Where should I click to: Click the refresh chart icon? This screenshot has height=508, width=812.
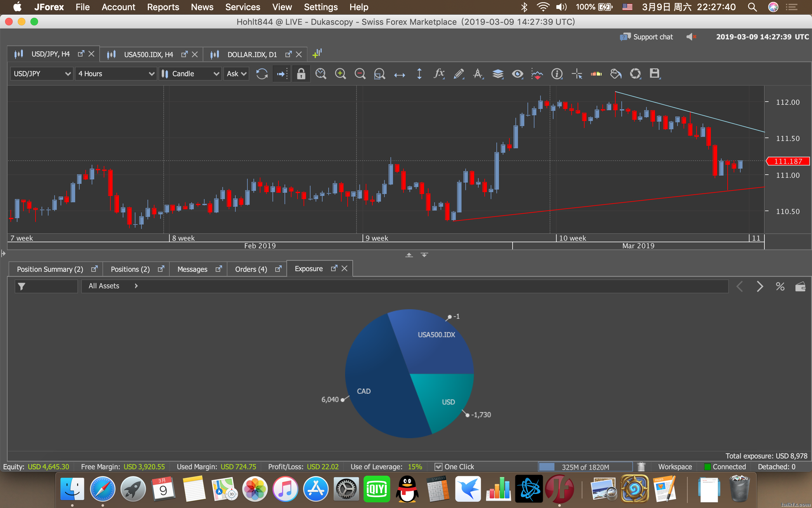[262, 74]
